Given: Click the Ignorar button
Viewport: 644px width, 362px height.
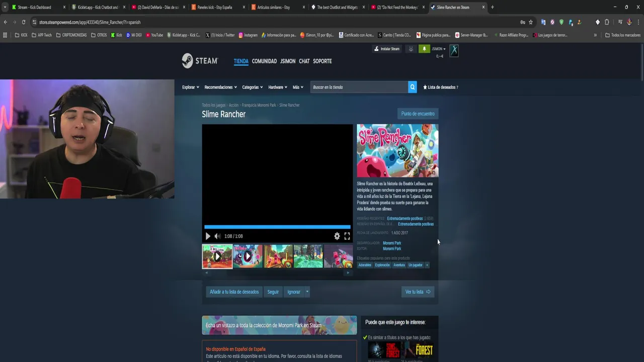Looking at the screenshot, I should tap(294, 292).
